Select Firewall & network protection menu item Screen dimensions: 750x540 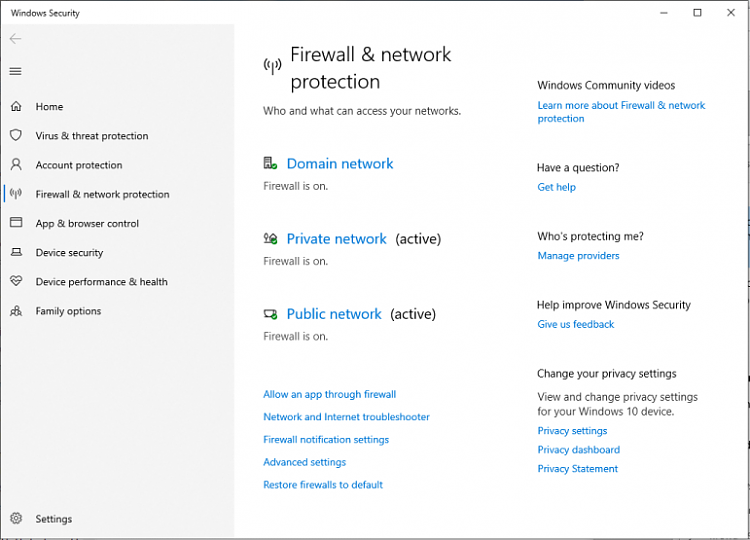coord(102,194)
